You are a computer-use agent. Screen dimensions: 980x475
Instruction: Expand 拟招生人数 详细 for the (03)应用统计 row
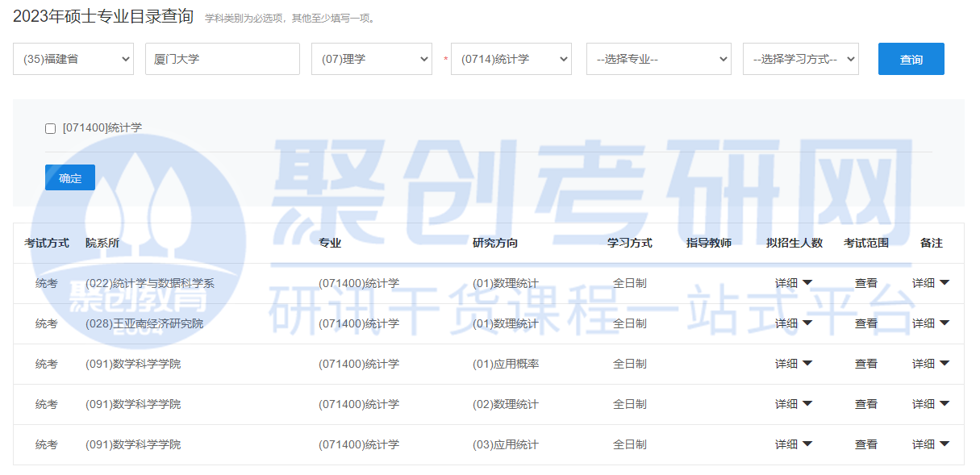click(x=794, y=444)
